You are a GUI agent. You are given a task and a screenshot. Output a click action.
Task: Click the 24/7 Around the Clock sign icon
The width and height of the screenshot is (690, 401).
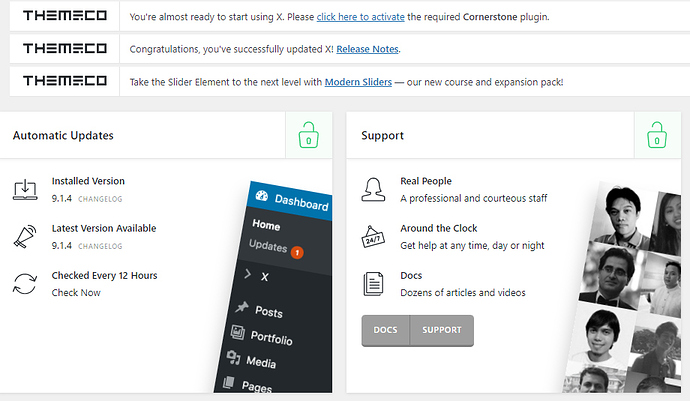click(373, 236)
